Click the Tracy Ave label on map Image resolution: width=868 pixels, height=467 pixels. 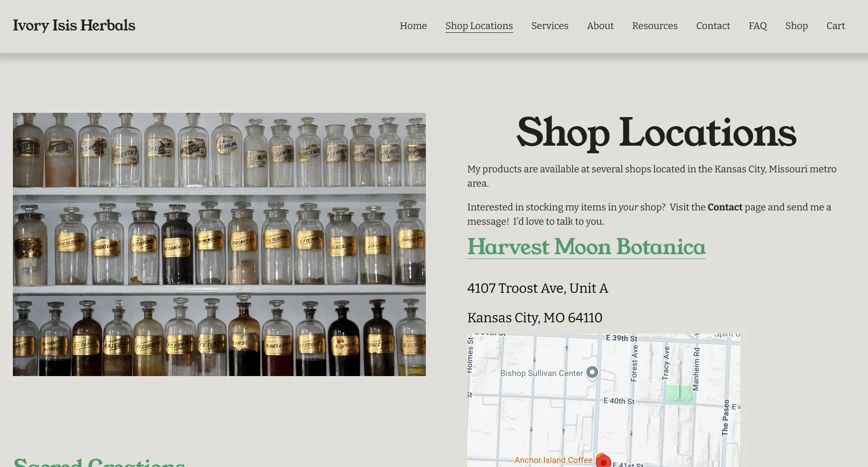(666, 363)
